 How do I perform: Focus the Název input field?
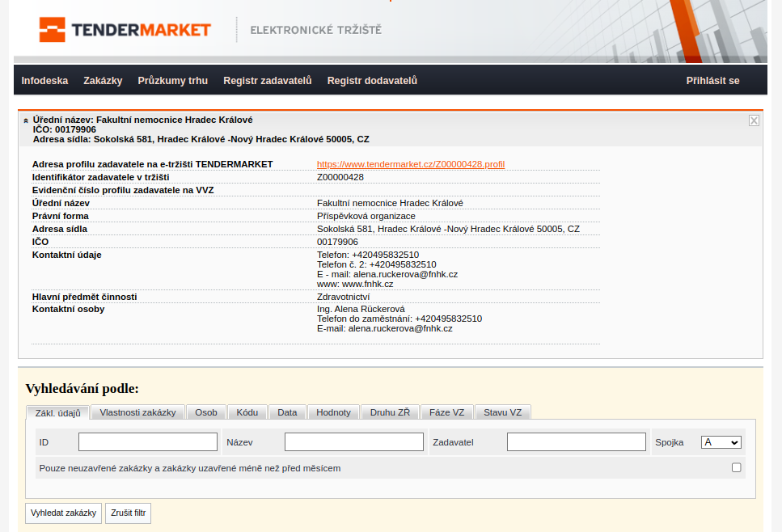click(354, 441)
